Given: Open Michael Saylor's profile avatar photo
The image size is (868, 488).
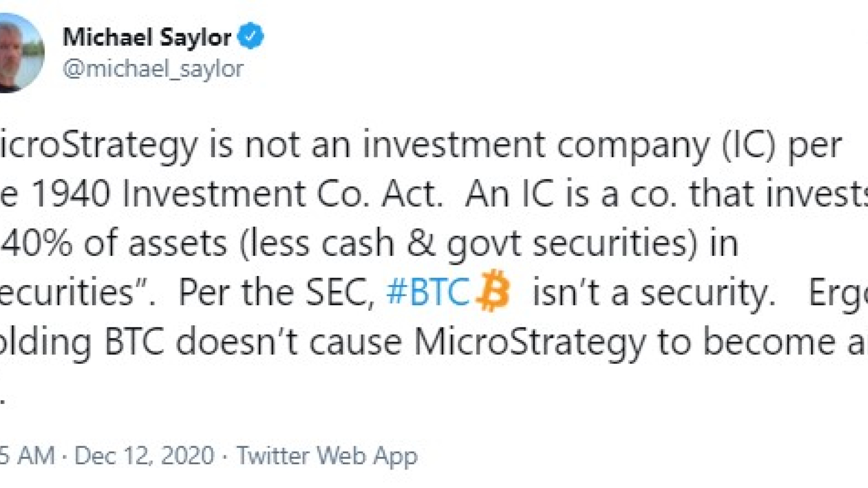Looking at the screenshot, I should [x=21, y=53].
